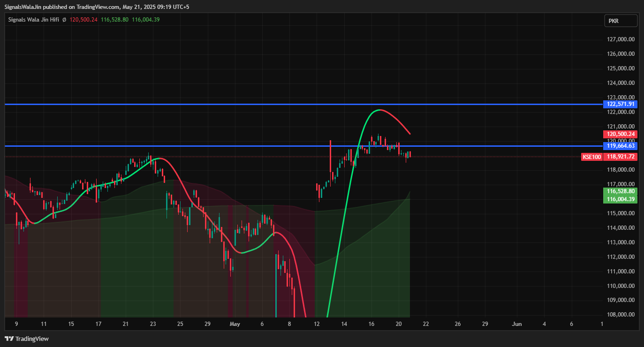Click the 126,000.00 price axis value
The image size is (644, 347).
click(621, 54)
